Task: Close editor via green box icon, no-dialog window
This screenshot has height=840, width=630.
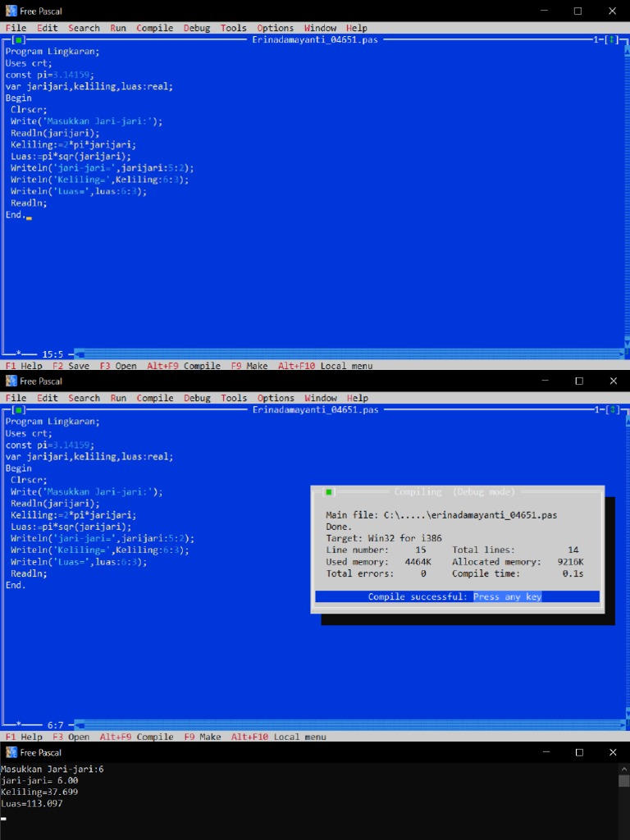Action: [19, 40]
